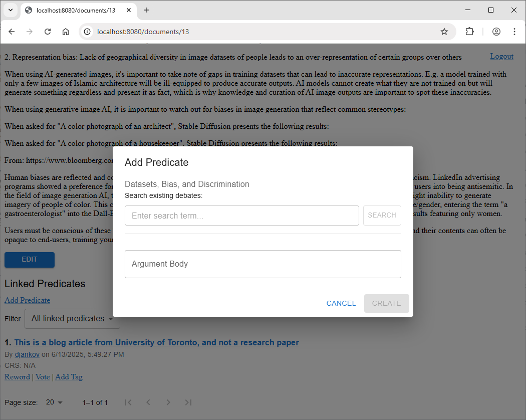Minimize the browser window

tap(468, 10)
